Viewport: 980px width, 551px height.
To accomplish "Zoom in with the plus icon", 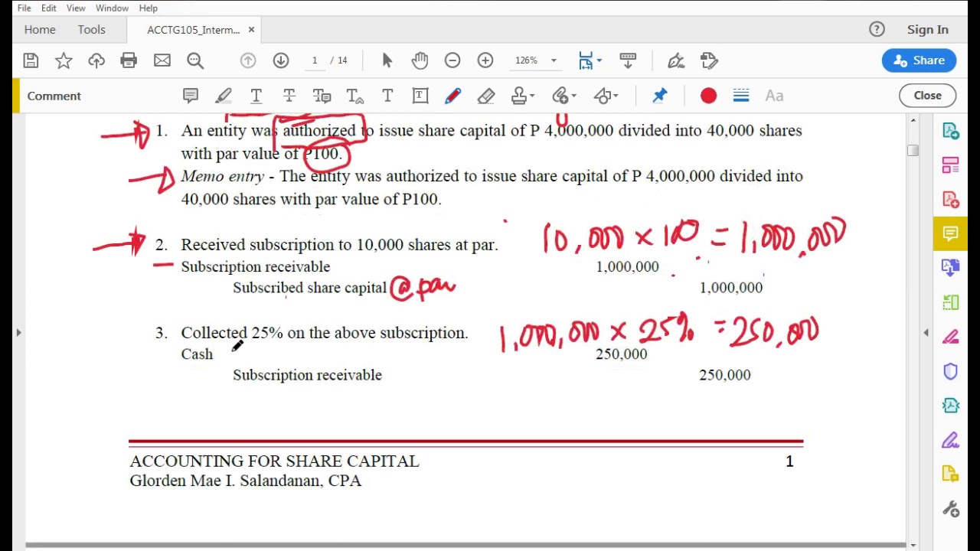I will [x=485, y=60].
